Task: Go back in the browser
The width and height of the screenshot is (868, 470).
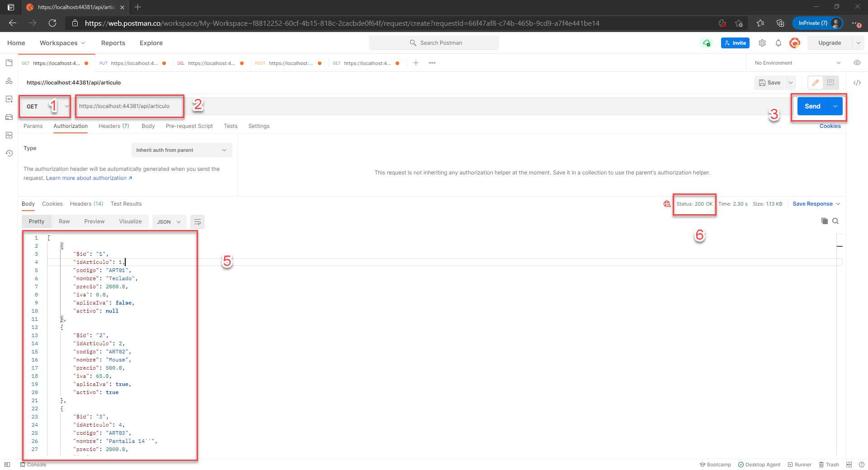Action: tap(13, 23)
